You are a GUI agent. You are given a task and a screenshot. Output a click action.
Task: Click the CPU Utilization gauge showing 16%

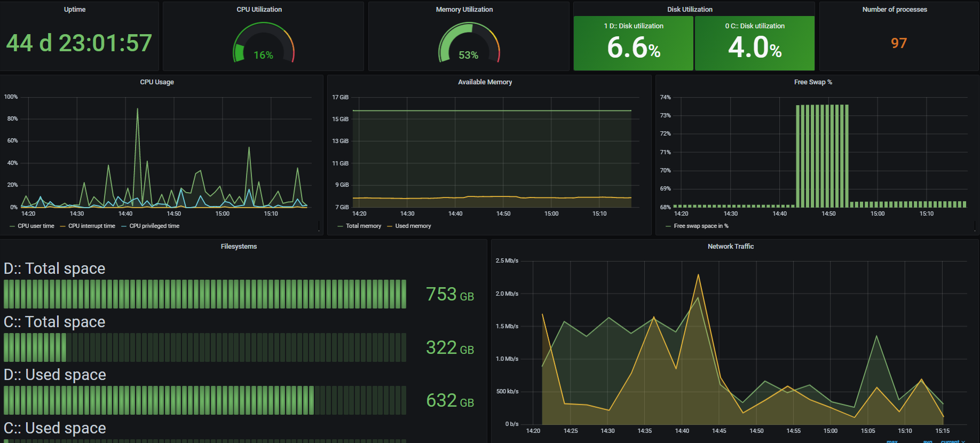(x=263, y=44)
